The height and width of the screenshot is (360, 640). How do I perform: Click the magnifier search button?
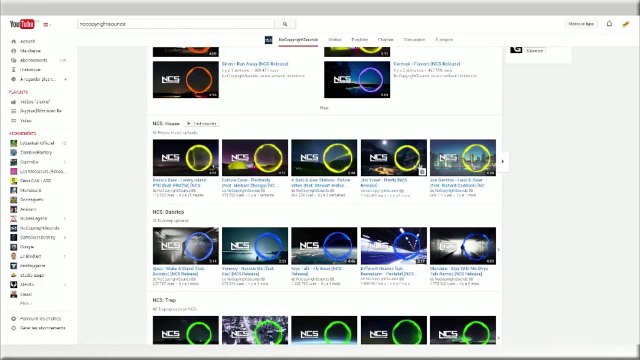click(285, 24)
